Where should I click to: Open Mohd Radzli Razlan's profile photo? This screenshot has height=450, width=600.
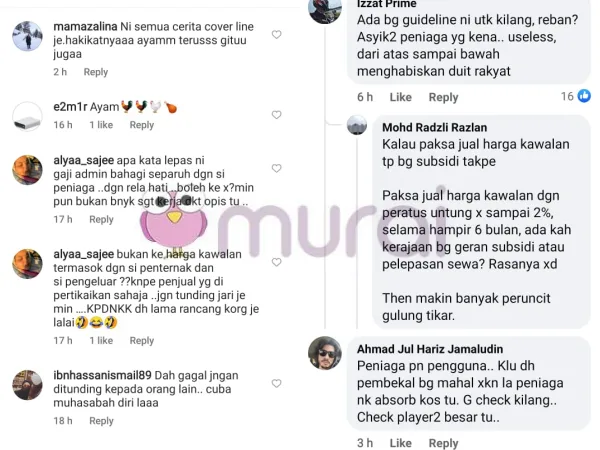(x=357, y=125)
